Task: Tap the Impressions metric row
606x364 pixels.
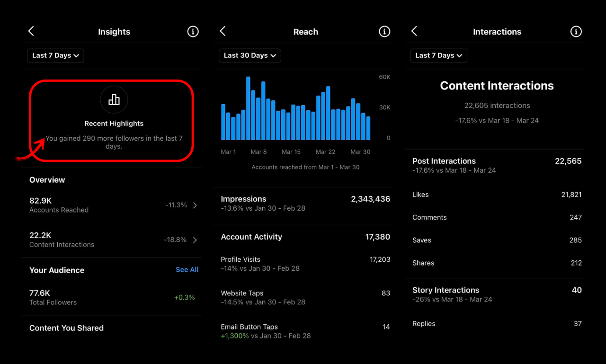Action: [305, 203]
